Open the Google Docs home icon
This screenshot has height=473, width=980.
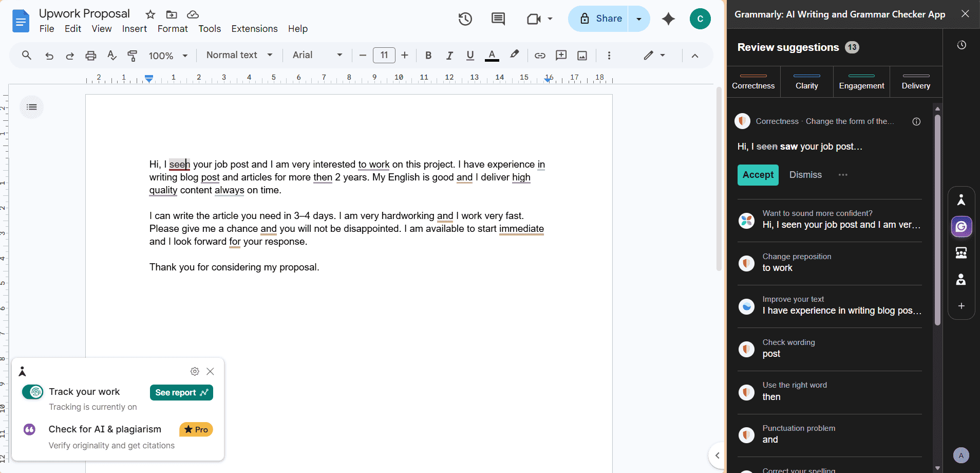pos(21,21)
